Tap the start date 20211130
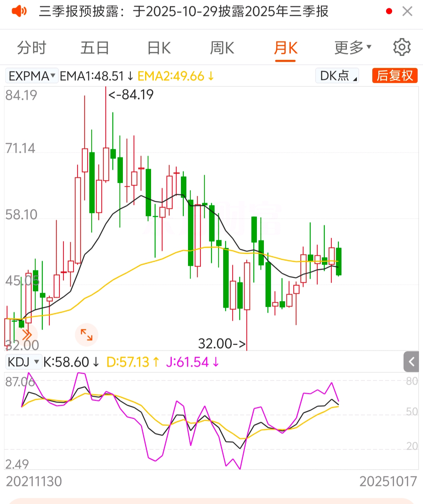 34,482
